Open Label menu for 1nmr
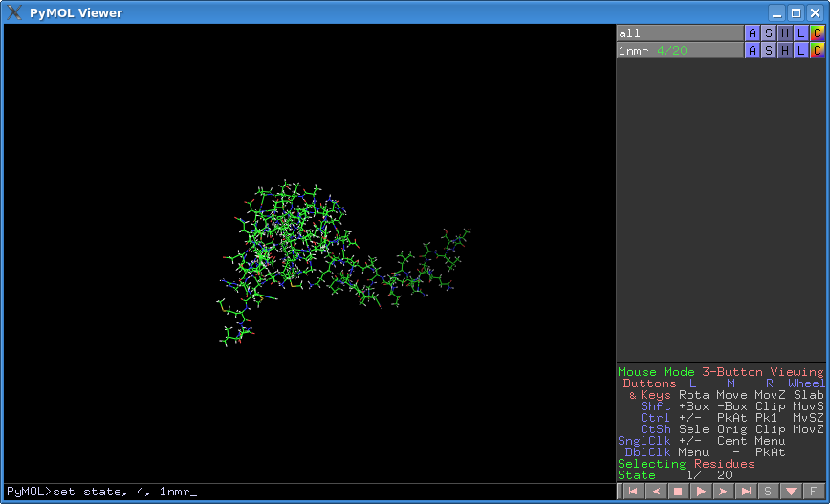The image size is (830, 504). click(801, 51)
